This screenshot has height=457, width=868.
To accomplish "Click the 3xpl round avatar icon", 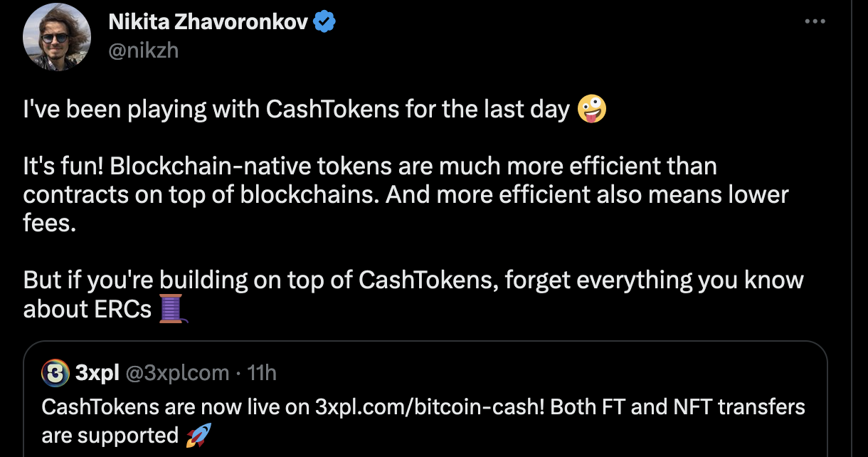I will [x=55, y=372].
